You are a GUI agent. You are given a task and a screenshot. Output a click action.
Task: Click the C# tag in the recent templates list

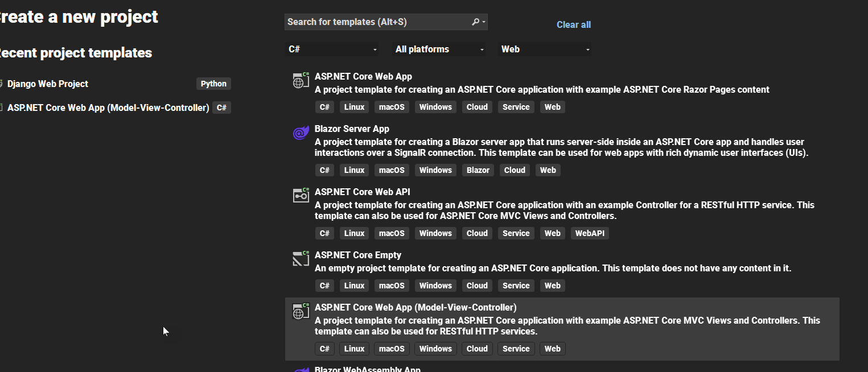click(x=222, y=108)
